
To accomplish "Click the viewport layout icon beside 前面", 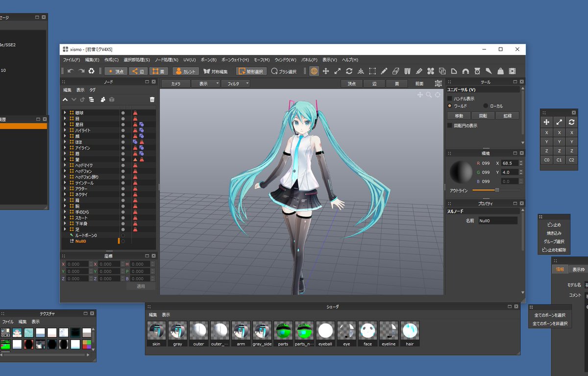I will click(438, 84).
